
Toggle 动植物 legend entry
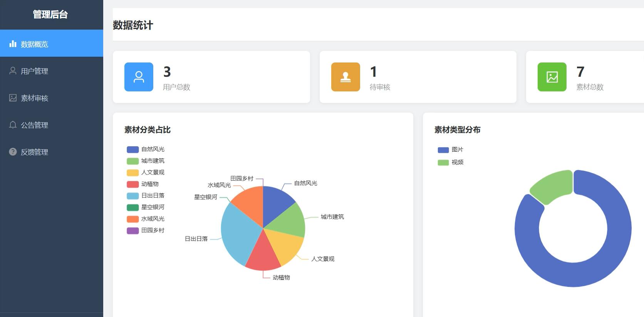point(143,184)
